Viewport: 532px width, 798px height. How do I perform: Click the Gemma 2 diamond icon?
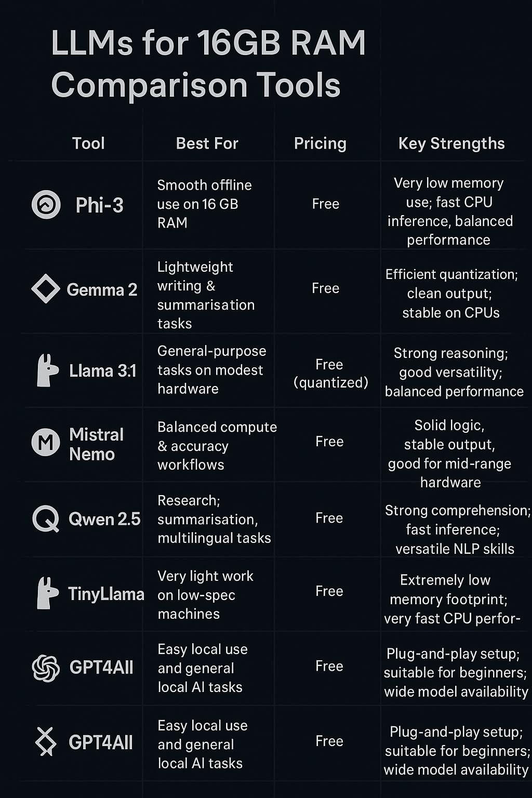46,288
